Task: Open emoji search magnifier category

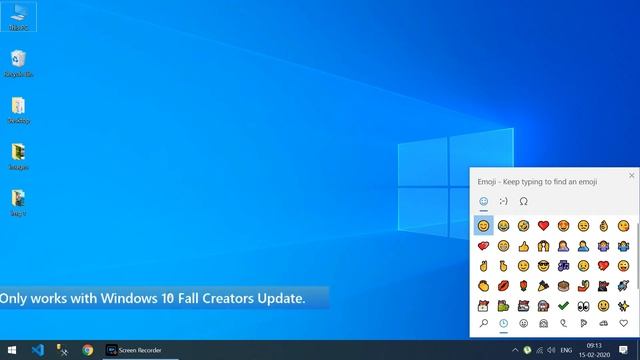Action: click(x=483, y=324)
